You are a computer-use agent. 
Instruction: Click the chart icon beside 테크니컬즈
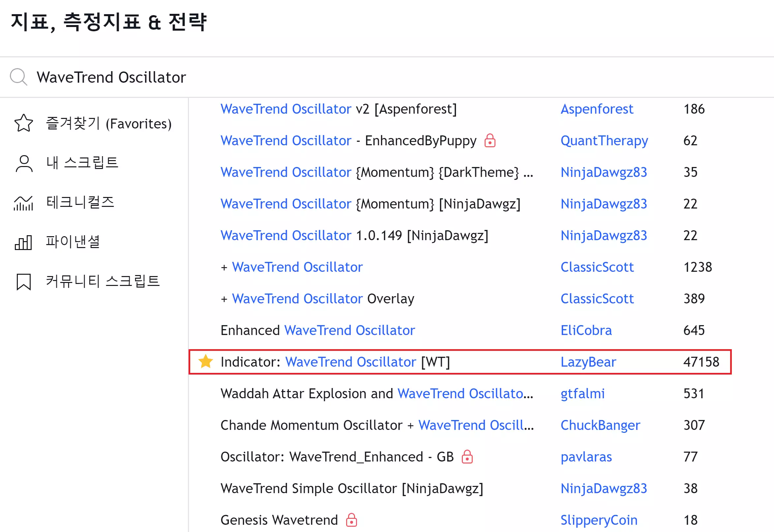pyautogui.click(x=23, y=203)
